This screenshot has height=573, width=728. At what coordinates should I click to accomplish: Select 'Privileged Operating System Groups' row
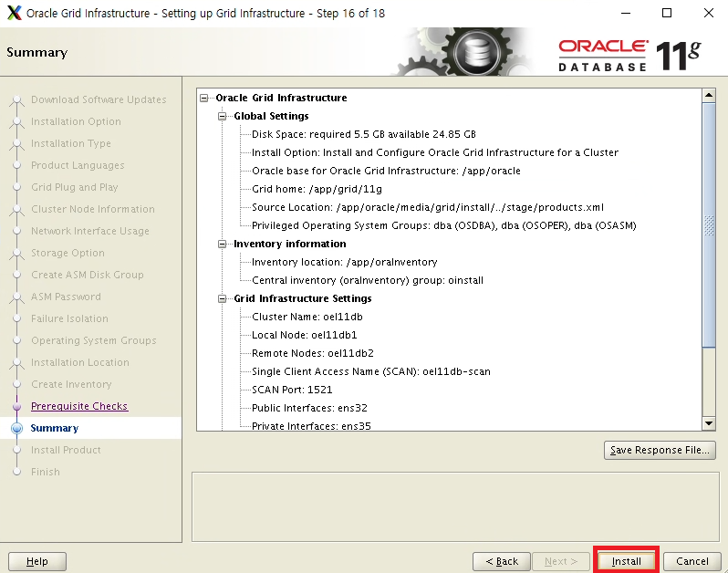coord(444,225)
